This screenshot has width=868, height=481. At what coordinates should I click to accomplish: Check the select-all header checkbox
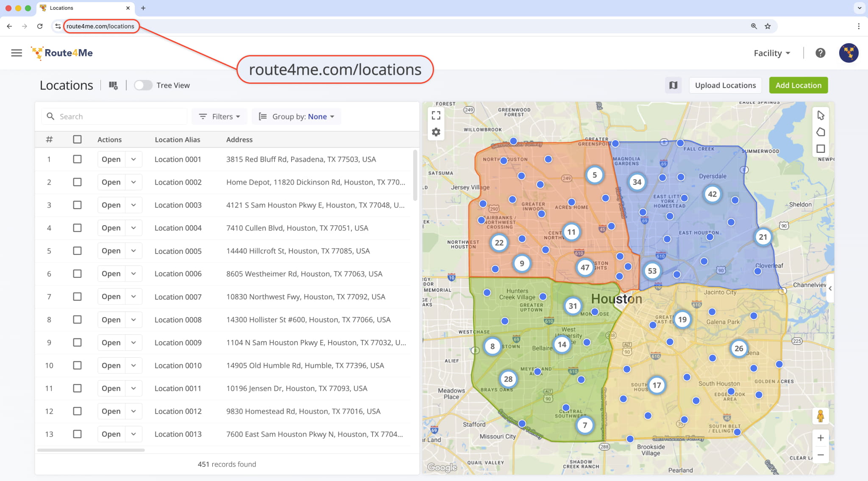[77, 139]
